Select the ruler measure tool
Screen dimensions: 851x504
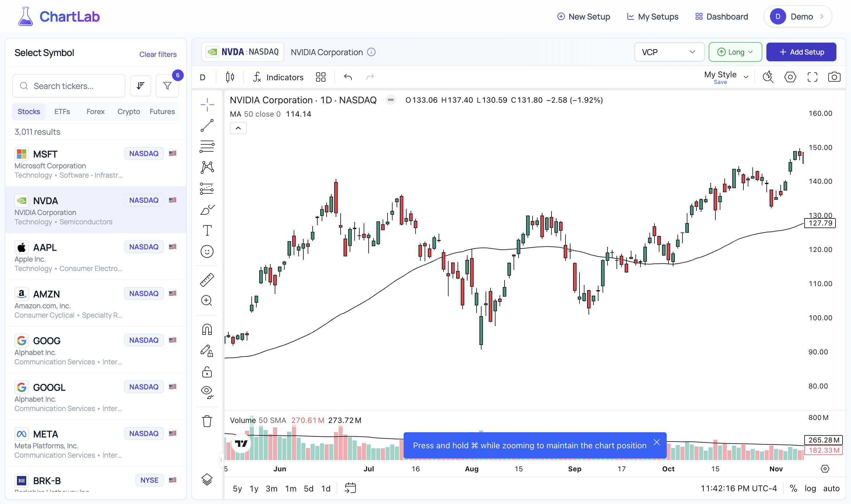point(207,280)
